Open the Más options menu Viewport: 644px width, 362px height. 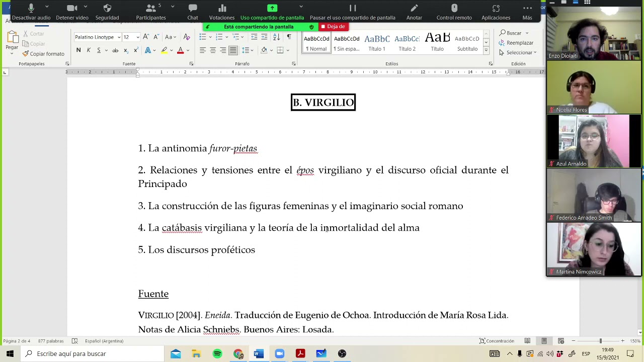(527, 12)
